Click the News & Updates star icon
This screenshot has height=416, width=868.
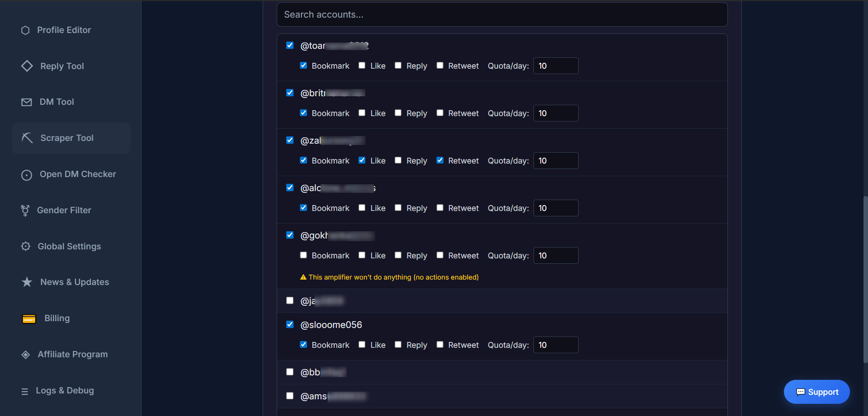[x=27, y=282]
